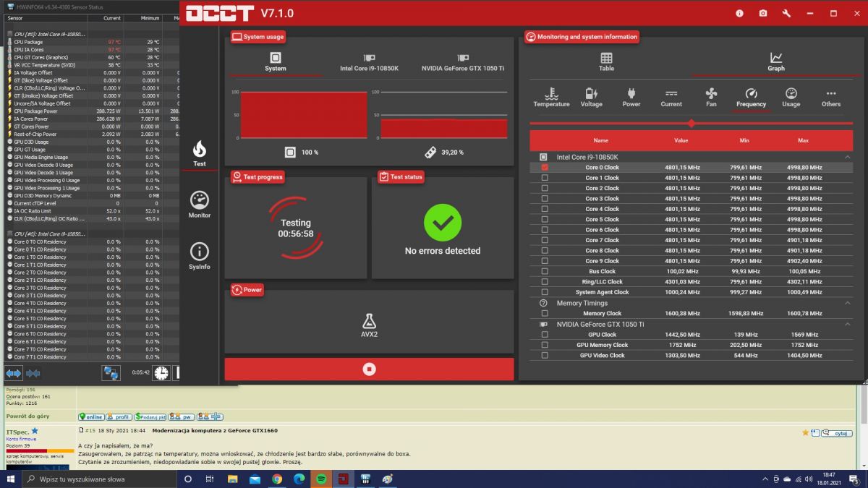This screenshot has height=488, width=868.
Task: Select the Intel Core i9-10850K usage tab
Action: point(369,62)
